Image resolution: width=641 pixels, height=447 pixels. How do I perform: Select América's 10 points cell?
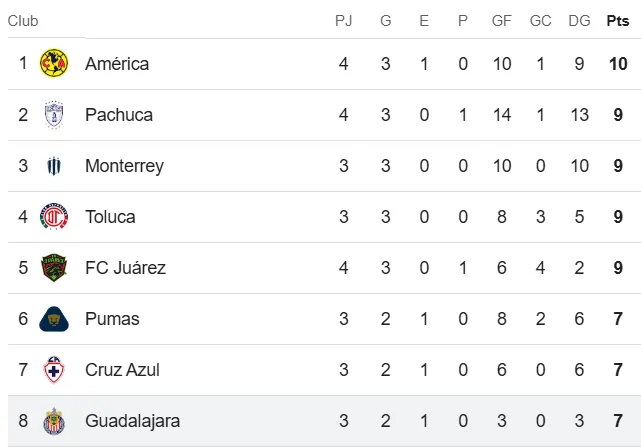click(x=617, y=64)
